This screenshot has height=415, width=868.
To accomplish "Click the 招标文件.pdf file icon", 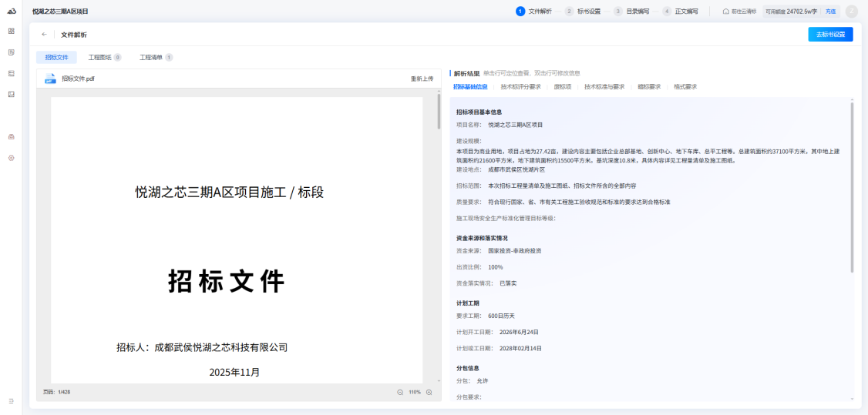I will (x=50, y=79).
